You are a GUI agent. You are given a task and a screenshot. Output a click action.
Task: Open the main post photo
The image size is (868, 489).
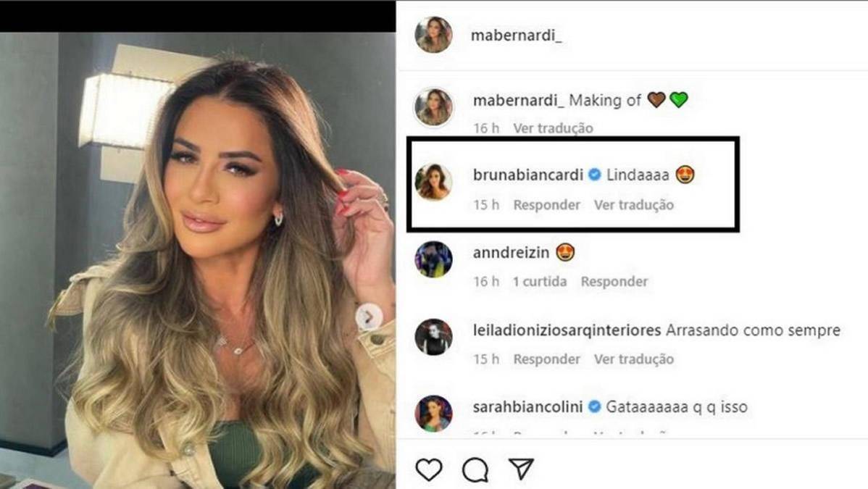point(198,260)
